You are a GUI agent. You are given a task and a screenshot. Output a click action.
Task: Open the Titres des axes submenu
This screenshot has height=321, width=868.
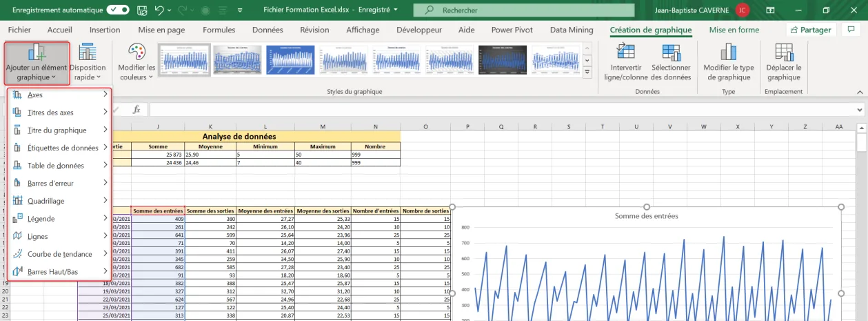coord(59,113)
